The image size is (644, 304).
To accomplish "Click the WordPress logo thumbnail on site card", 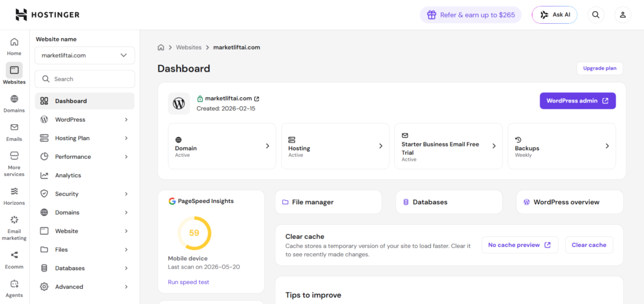I will [x=179, y=104].
